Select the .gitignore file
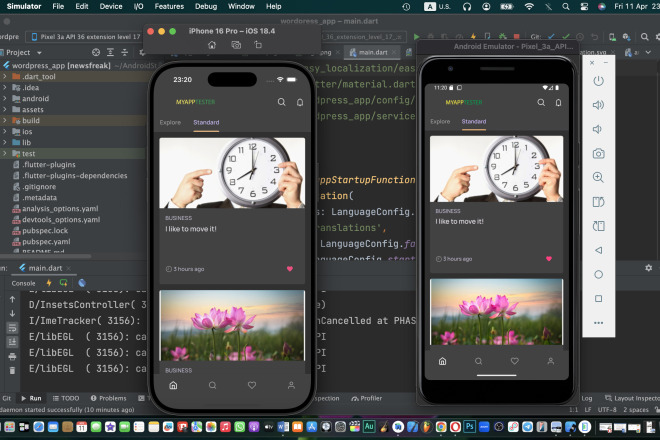This screenshot has width=660, height=440. (39, 187)
